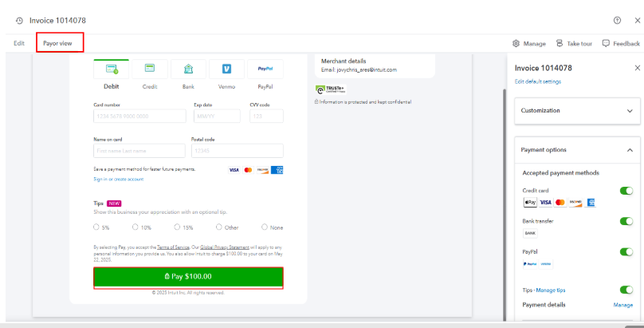Choose the Bank payment icon

188,69
